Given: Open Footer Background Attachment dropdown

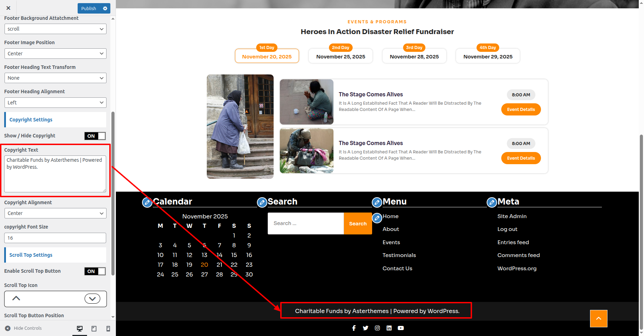Looking at the screenshot, I should pyautogui.click(x=55, y=29).
